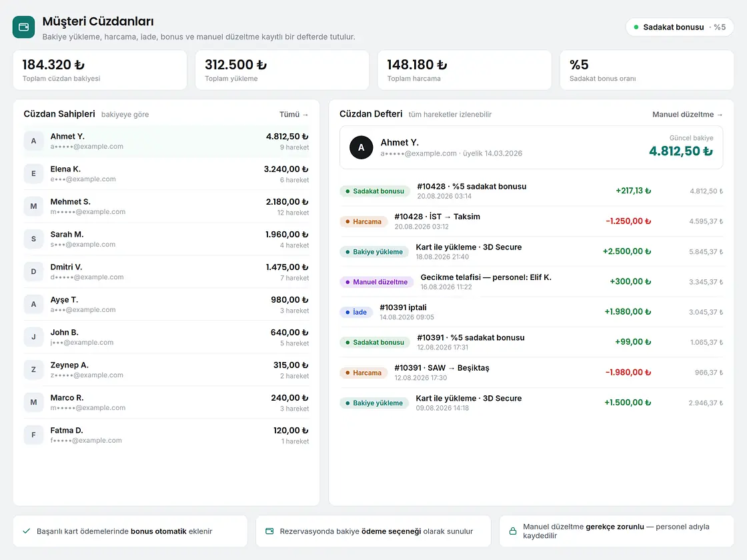The height and width of the screenshot is (560, 747).
Task: Click the green wallet logo icon
Action: pos(23,27)
